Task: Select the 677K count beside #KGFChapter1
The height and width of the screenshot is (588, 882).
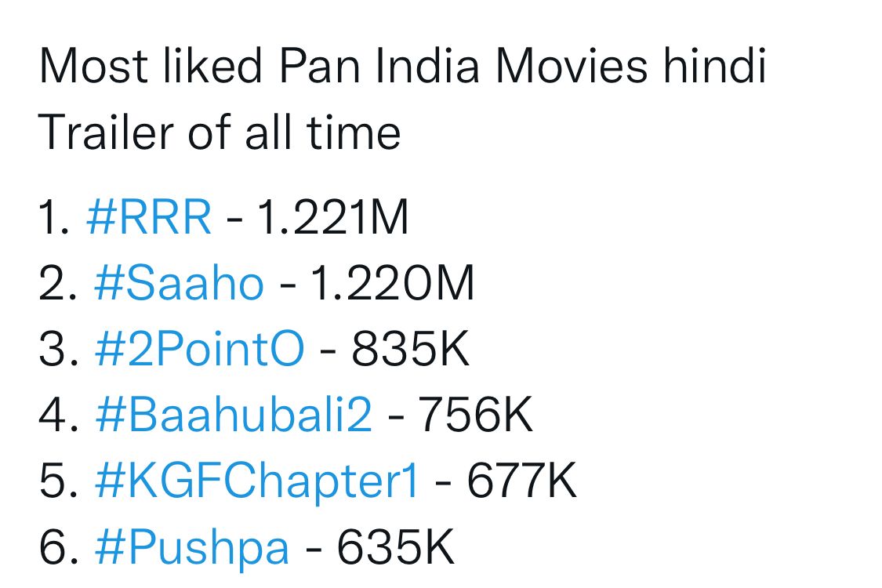Action: coord(521,482)
